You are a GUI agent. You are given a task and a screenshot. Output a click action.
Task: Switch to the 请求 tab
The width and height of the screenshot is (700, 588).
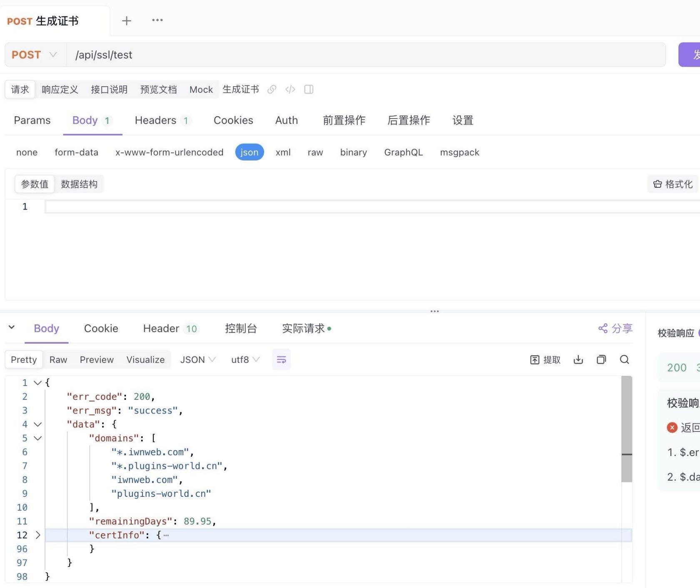(x=20, y=90)
